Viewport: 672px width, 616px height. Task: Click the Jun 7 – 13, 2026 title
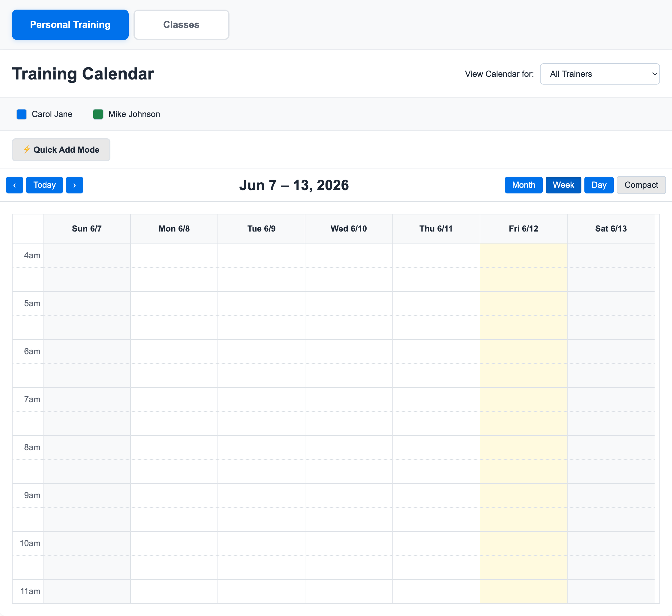click(x=294, y=185)
